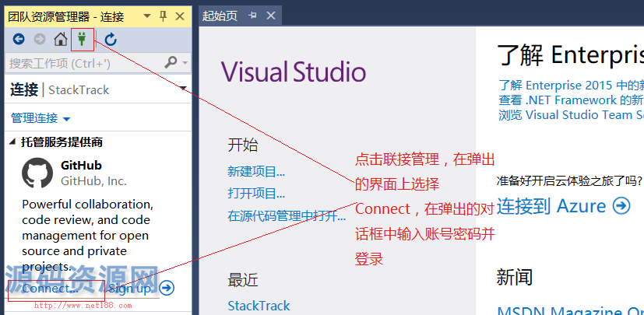Click the GitHub Connect link
644x315 pixels.
tap(50, 289)
